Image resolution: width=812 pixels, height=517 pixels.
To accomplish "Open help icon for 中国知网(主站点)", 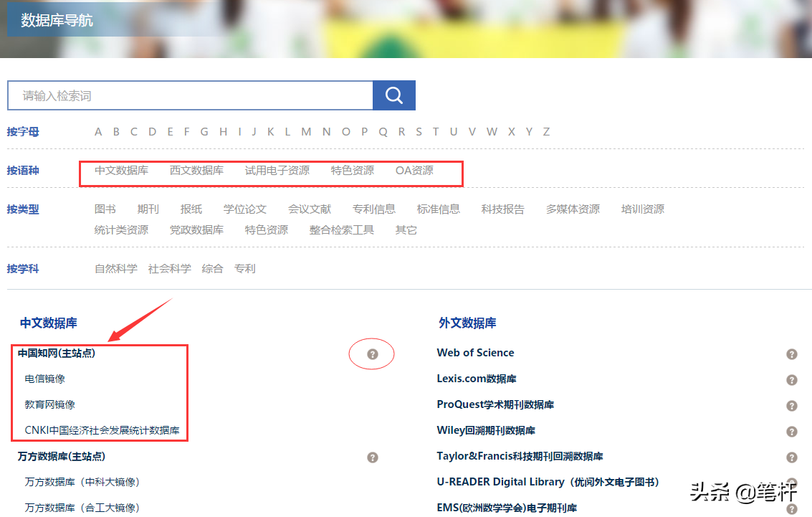I will click(373, 354).
